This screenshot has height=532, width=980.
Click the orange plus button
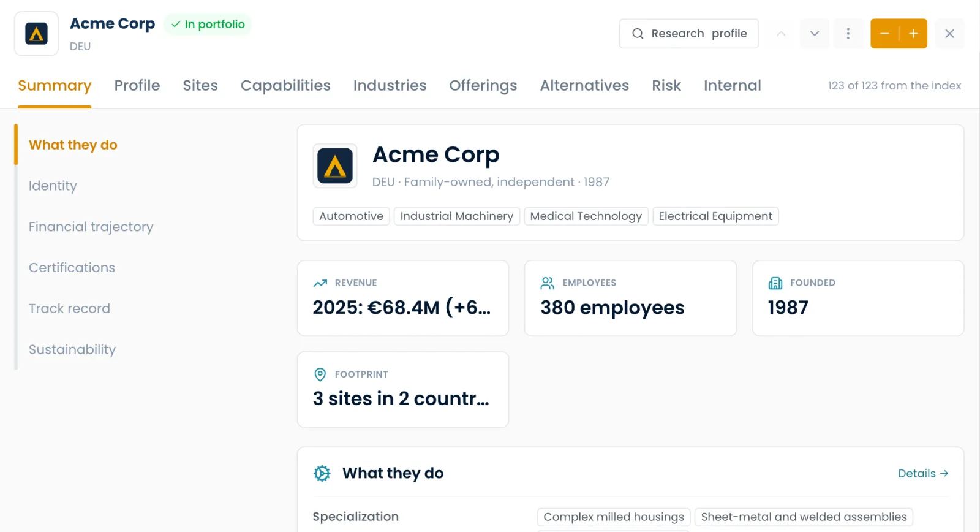(x=913, y=34)
